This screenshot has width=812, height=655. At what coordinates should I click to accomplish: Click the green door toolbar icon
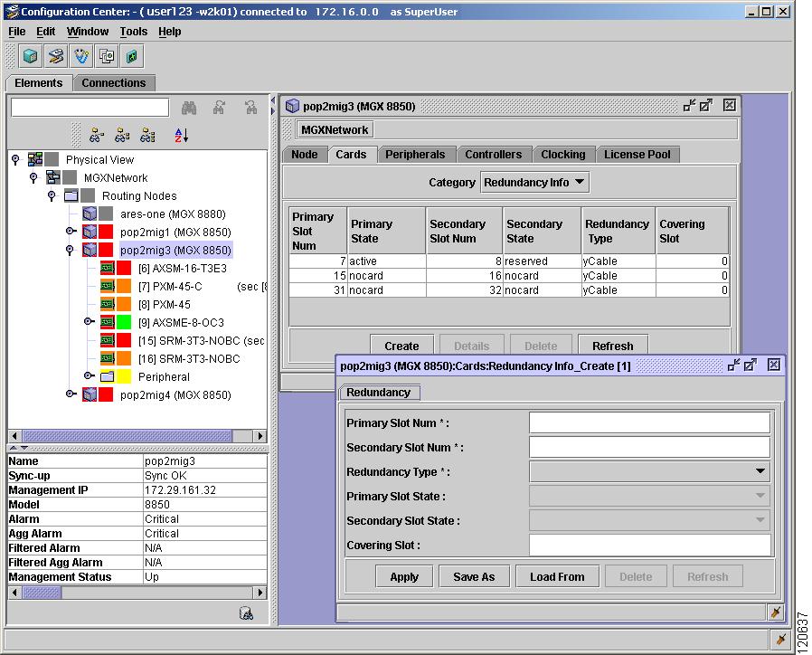coord(131,56)
